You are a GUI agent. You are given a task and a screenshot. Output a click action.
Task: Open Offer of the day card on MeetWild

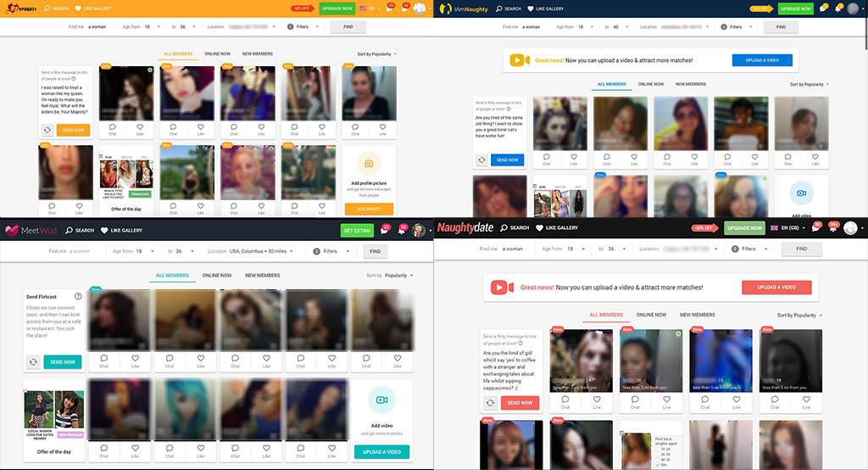tap(53, 422)
